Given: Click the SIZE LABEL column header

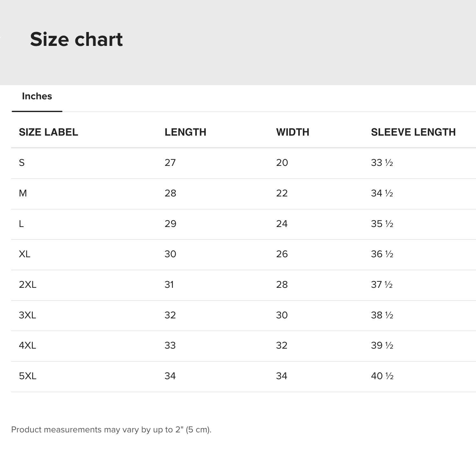Looking at the screenshot, I should [48, 132].
